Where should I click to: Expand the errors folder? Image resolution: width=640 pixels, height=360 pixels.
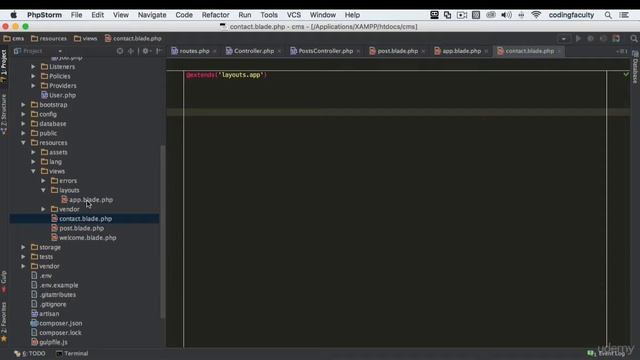tap(43, 181)
